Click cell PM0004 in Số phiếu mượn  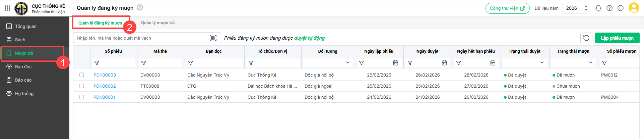(x=610, y=97)
